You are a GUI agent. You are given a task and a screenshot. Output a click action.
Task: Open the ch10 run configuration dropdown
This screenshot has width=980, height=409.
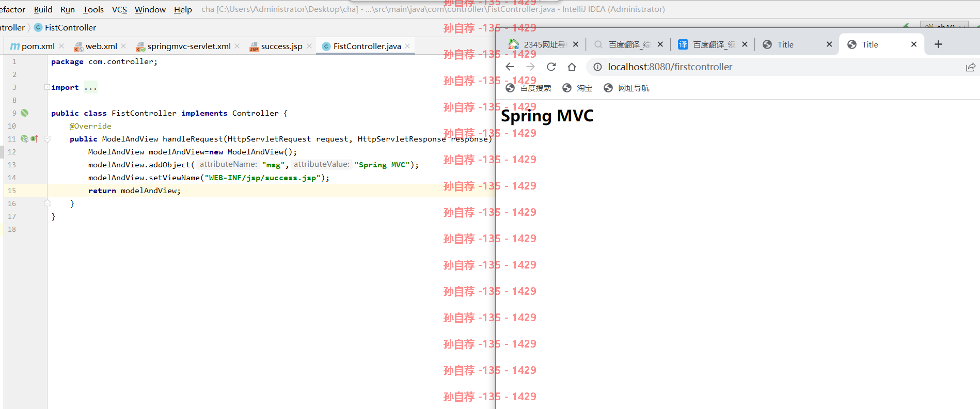coord(945,26)
